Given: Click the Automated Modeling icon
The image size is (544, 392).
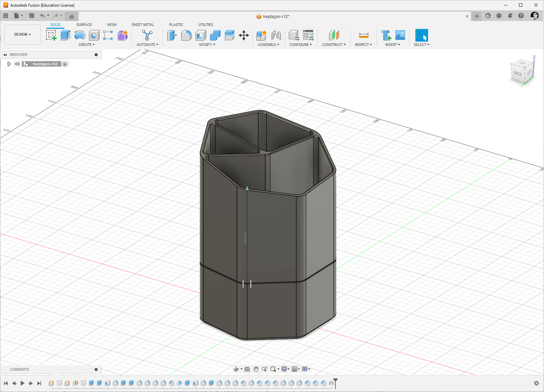Looking at the screenshot, I should point(147,35).
